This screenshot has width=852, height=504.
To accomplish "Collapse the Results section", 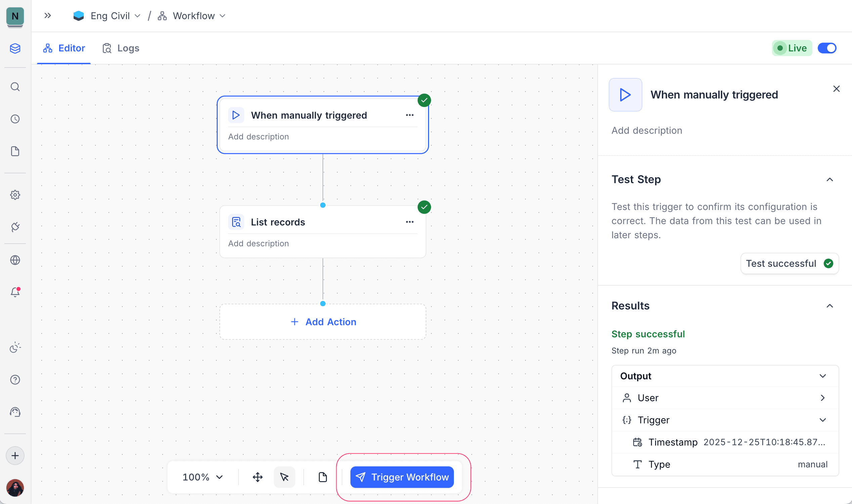I will (829, 306).
